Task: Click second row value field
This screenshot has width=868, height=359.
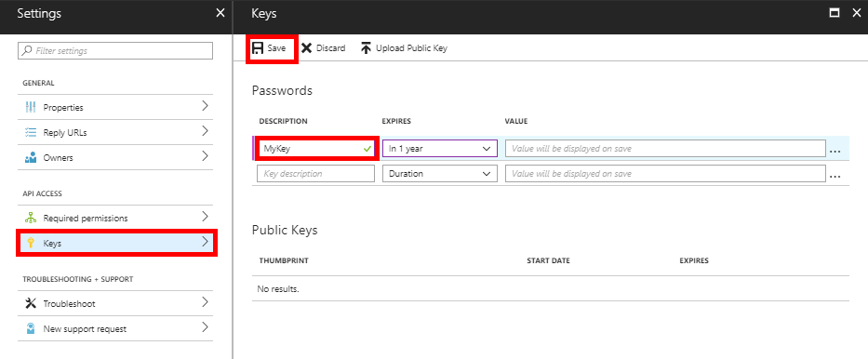Action: (665, 174)
